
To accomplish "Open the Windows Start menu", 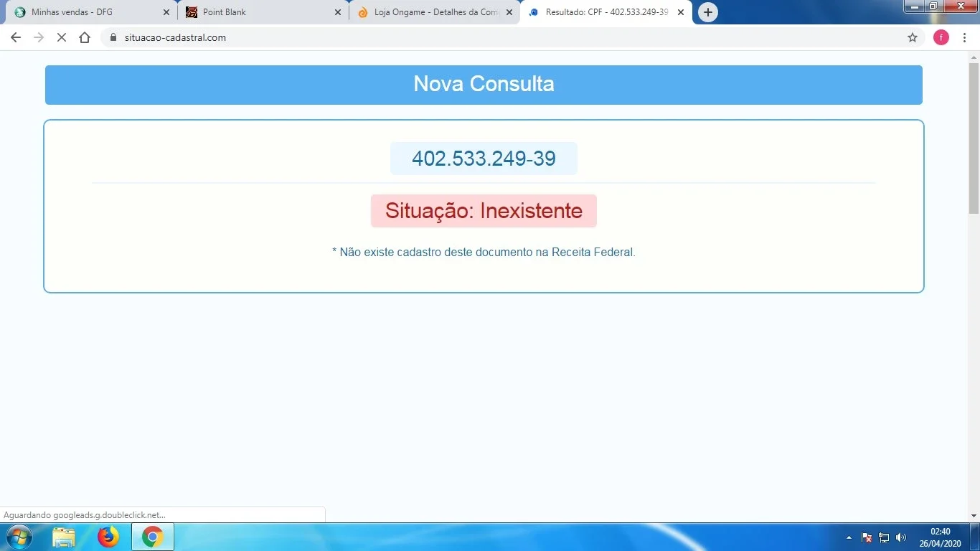I will point(19,537).
